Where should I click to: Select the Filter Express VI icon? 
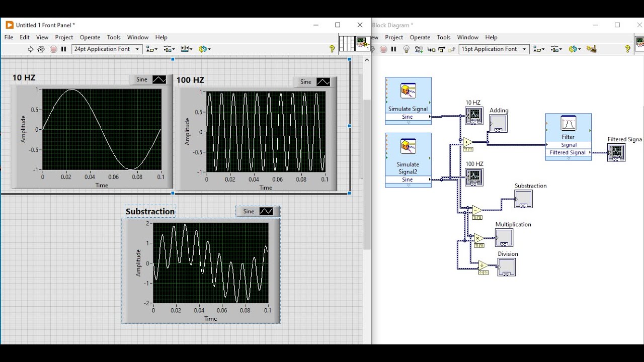point(568,124)
